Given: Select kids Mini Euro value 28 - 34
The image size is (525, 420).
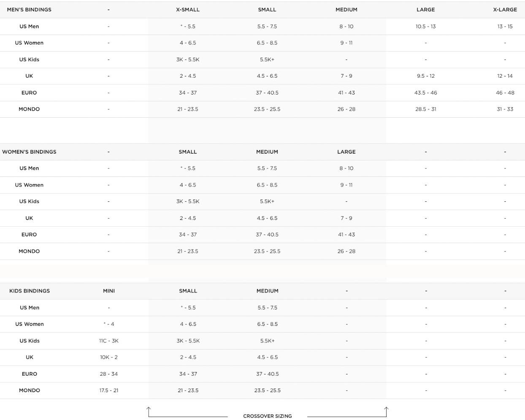Looking at the screenshot, I should [109, 374].
